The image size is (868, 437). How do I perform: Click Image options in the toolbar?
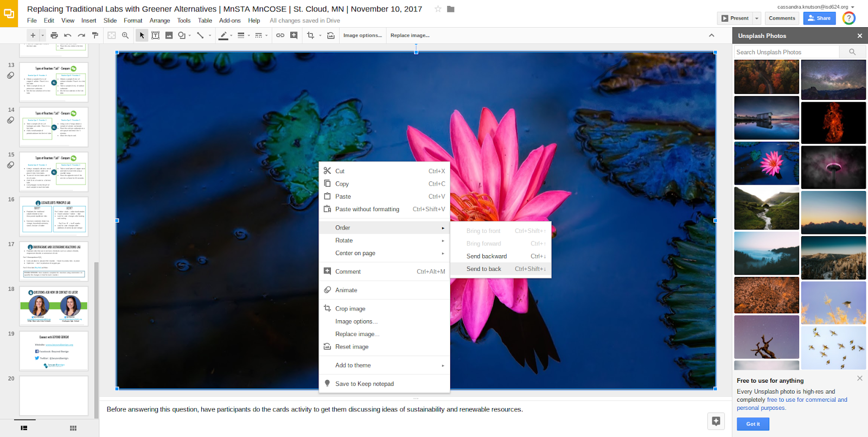point(362,35)
